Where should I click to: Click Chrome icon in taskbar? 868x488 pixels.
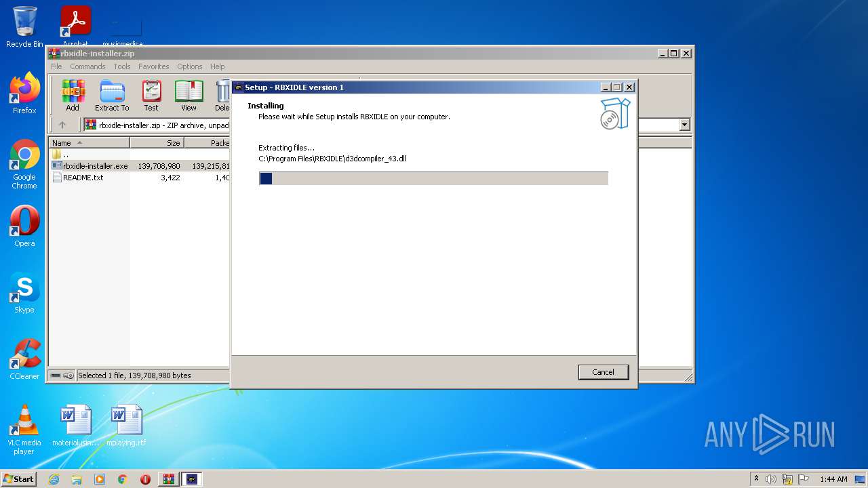coord(122,479)
